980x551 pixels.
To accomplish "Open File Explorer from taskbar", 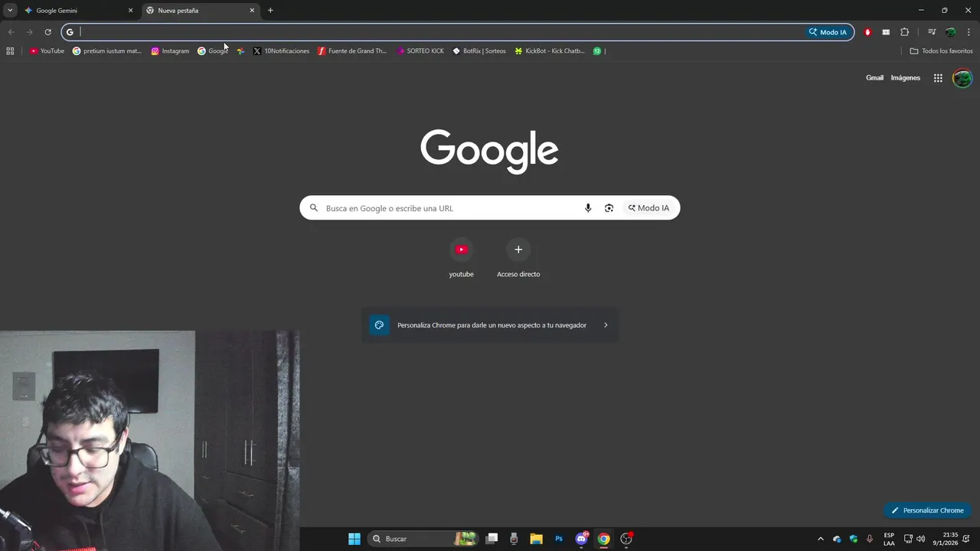I will click(536, 539).
